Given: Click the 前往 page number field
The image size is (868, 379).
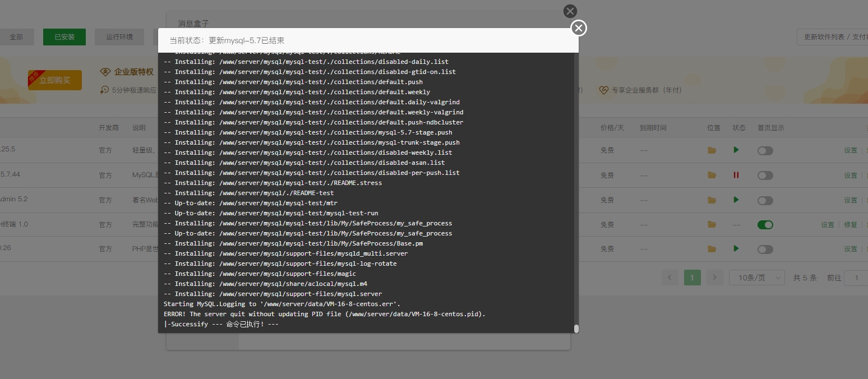Looking at the screenshot, I should click(x=857, y=278).
